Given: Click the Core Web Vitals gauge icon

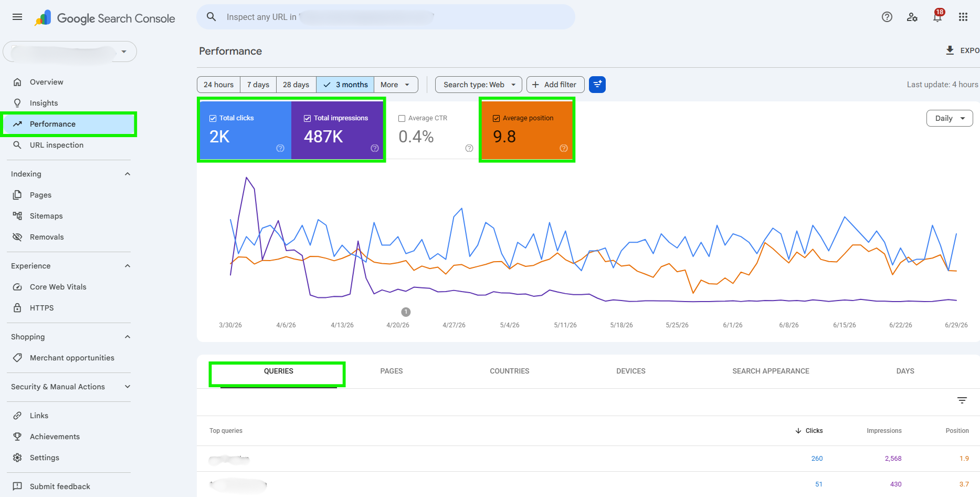Looking at the screenshot, I should 17,287.
